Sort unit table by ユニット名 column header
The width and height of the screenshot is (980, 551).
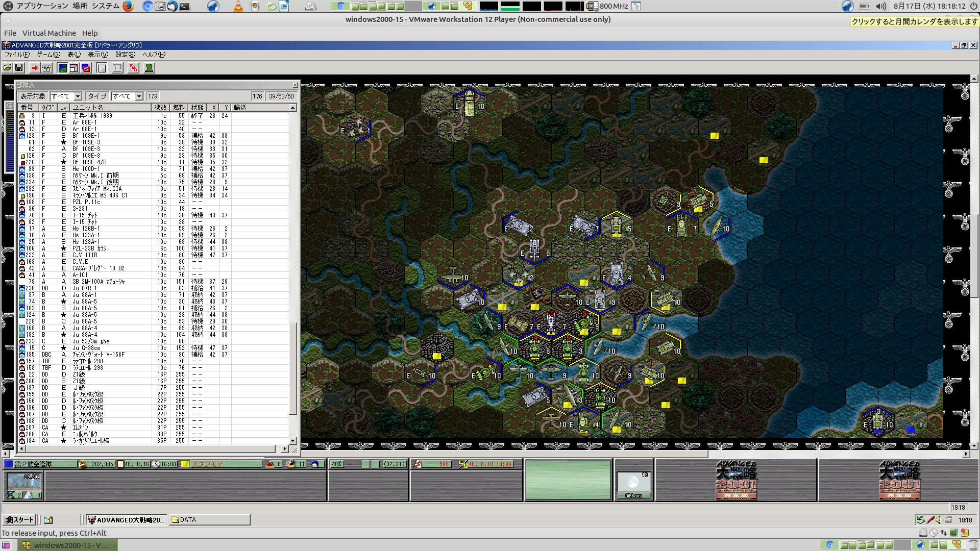pyautogui.click(x=111, y=108)
